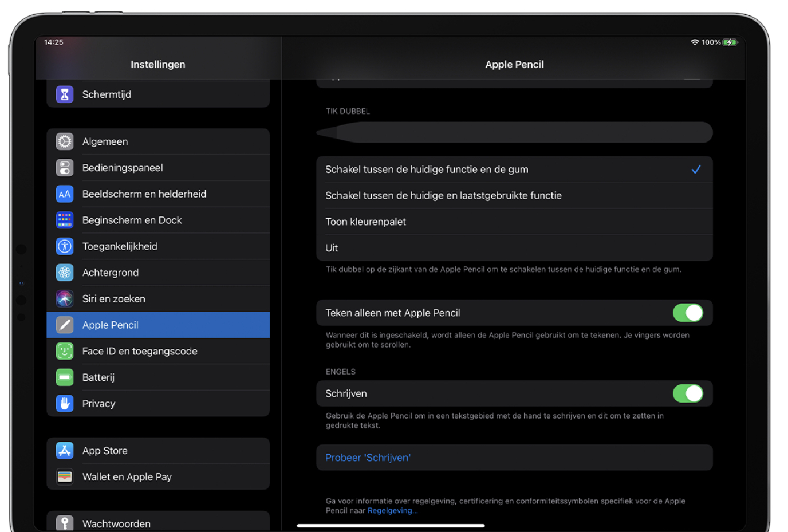This screenshot has width=788, height=532.
Task: Tap the Bedieningspaneel toggles icon
Action: (65, 168)
